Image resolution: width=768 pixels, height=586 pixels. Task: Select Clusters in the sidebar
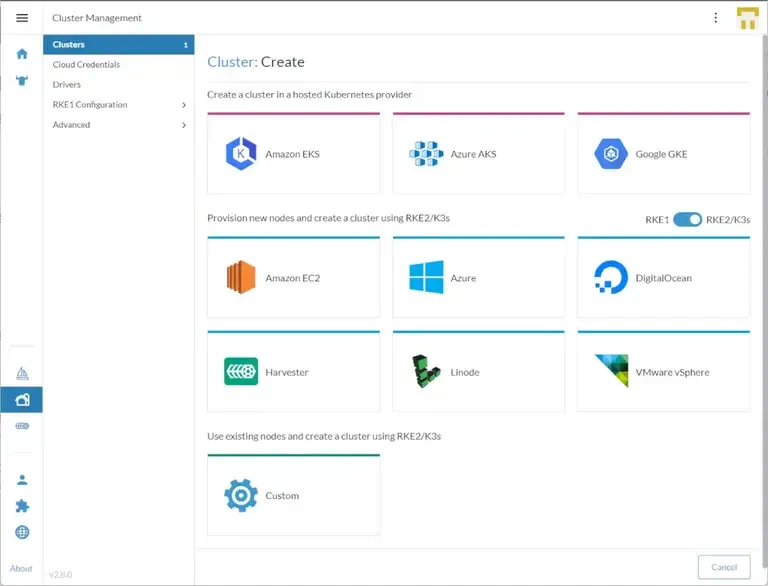118,45
